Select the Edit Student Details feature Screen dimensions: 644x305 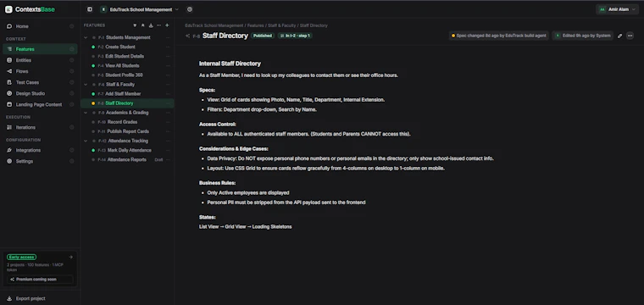tap(125, 56)
